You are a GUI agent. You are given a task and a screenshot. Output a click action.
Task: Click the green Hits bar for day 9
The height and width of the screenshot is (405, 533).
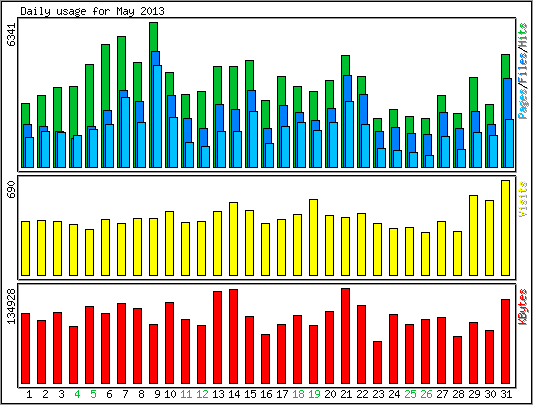(x=153, y=37)
